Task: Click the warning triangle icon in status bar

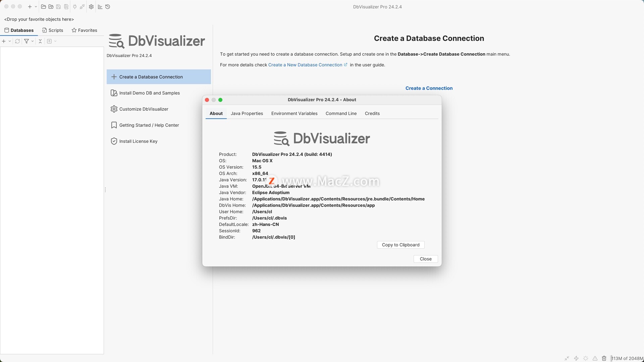Action: (595, 358)
